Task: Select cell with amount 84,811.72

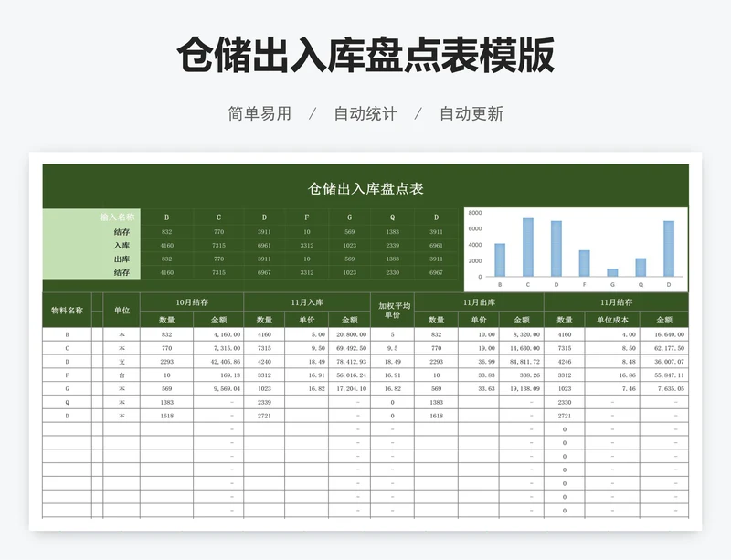Action: point(522,362)
